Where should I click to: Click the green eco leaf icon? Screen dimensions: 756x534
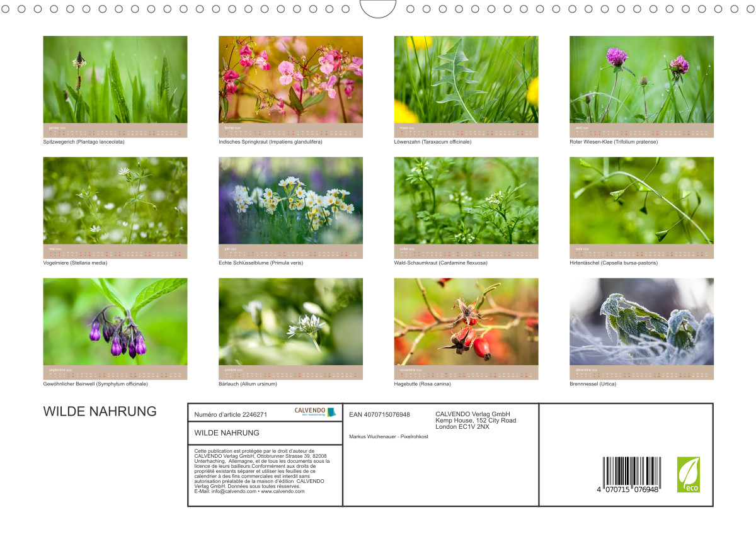(688, 474)
